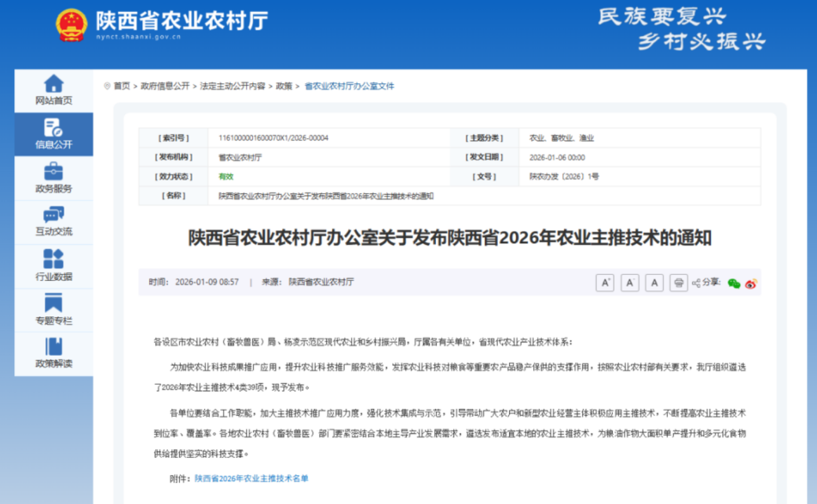This screenshot has height=504, width=817.
Task: Click the 政策 breadcrumb item
Action: [x=284, y=86]
